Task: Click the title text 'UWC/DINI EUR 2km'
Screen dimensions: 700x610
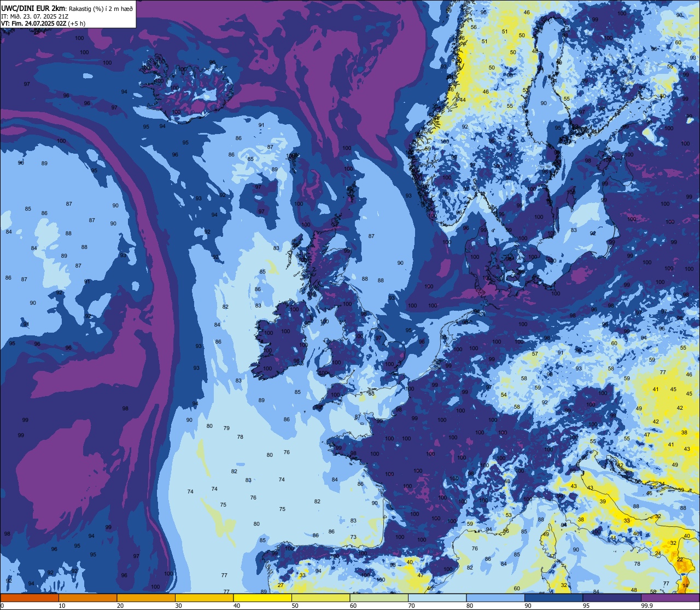Action: click(x=33, y=8)
